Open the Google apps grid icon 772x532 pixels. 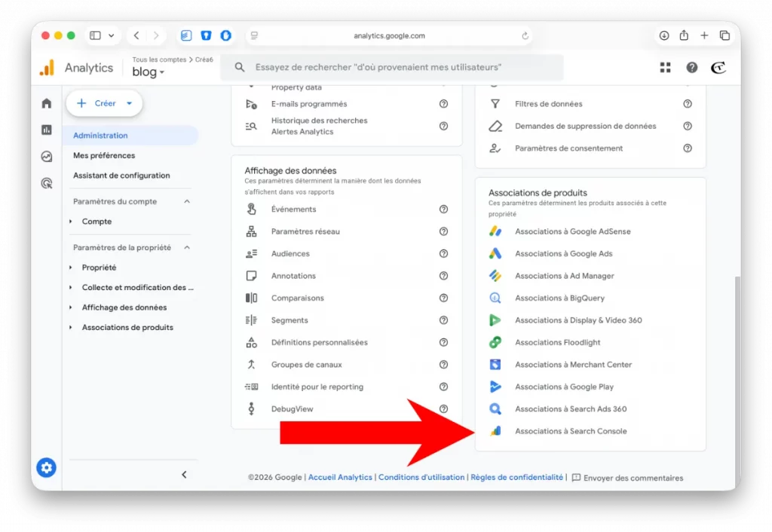pos(665,68)
